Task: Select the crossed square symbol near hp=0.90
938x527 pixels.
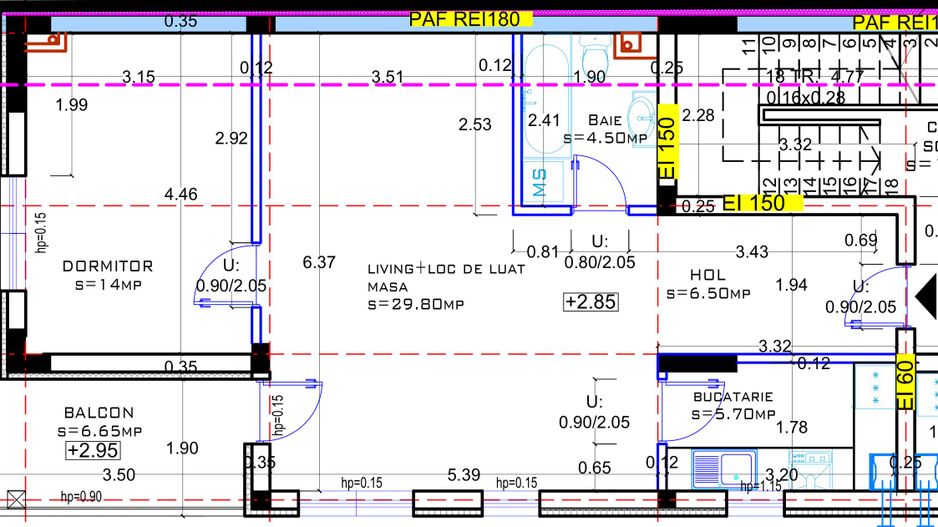Action: click(14, 498)
